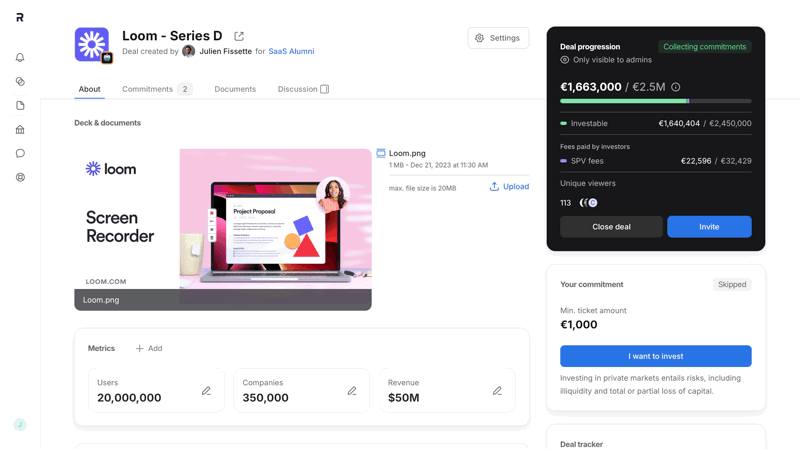The image size is (800, 449).
Task: Switch to the About tab
Action: [89, 89]
